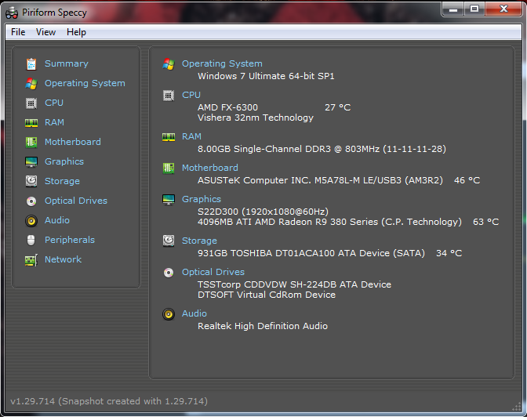Click the Motherboard heading link in summary
Screen dimensions: 527x420
(210, 168)
